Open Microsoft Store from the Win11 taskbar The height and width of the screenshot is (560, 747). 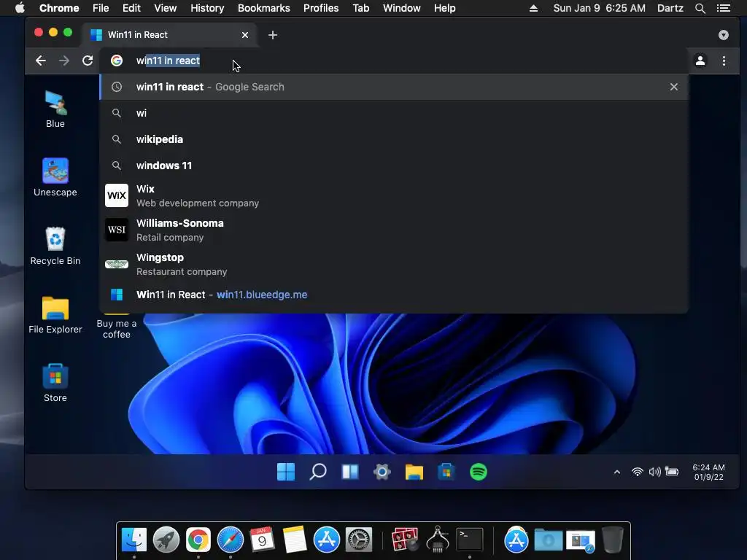[446, 472]
